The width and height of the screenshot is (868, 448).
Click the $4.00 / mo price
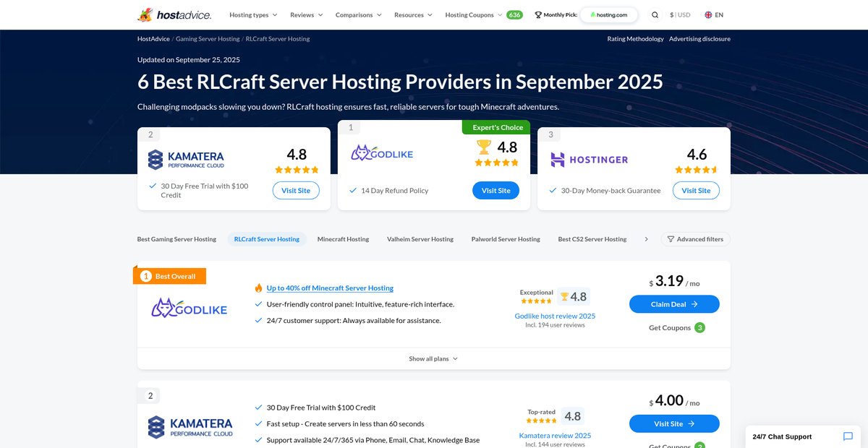click(674, 401)
